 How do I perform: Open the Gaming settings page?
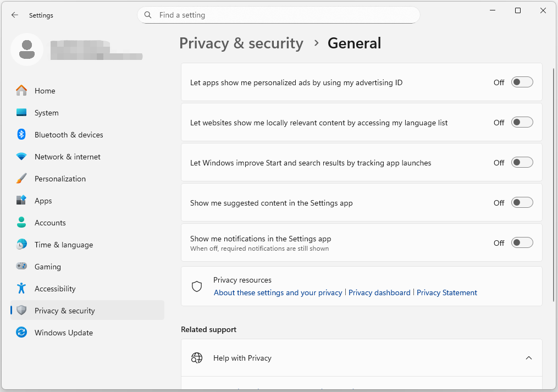pyautogui.click(x=46, y=266)
